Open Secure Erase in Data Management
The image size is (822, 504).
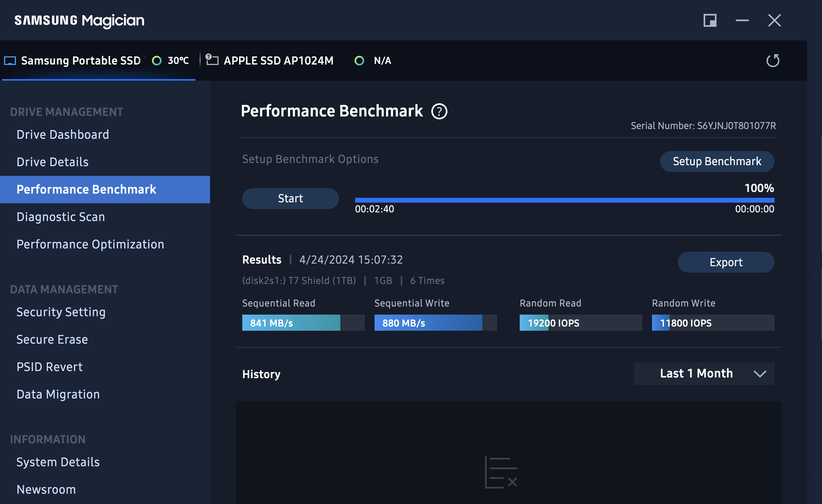[x=52, y=339]
